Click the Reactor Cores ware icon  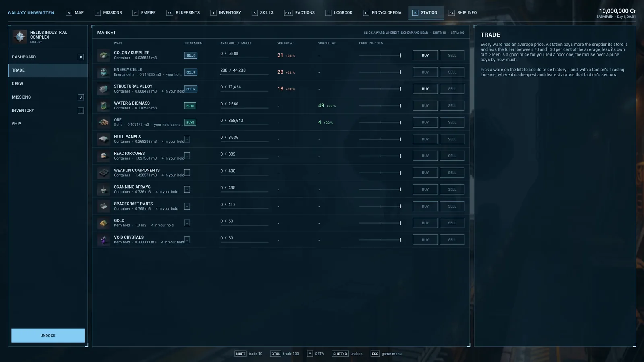pos(103,156)
